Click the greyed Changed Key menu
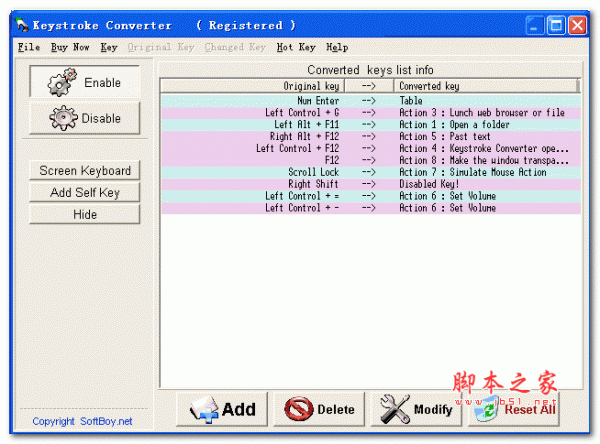Viewport: 600px width, 444px height. (x=235, y=47)
